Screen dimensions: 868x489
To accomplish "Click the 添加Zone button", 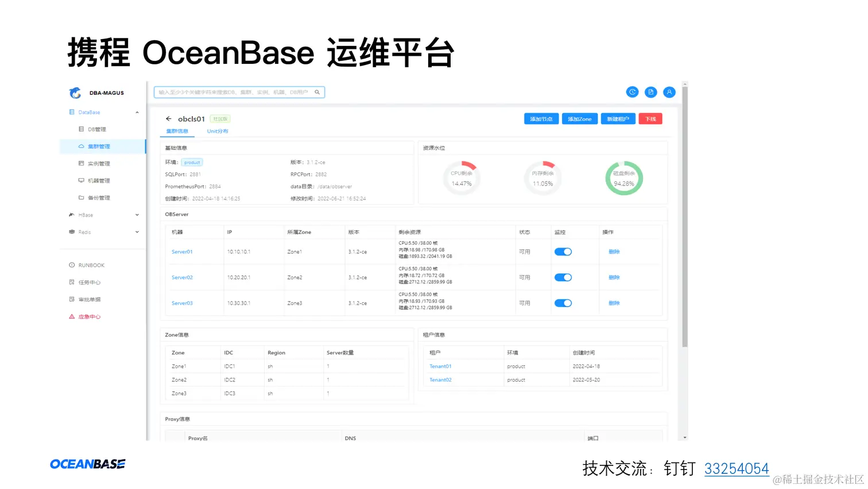I will point(580,119).
